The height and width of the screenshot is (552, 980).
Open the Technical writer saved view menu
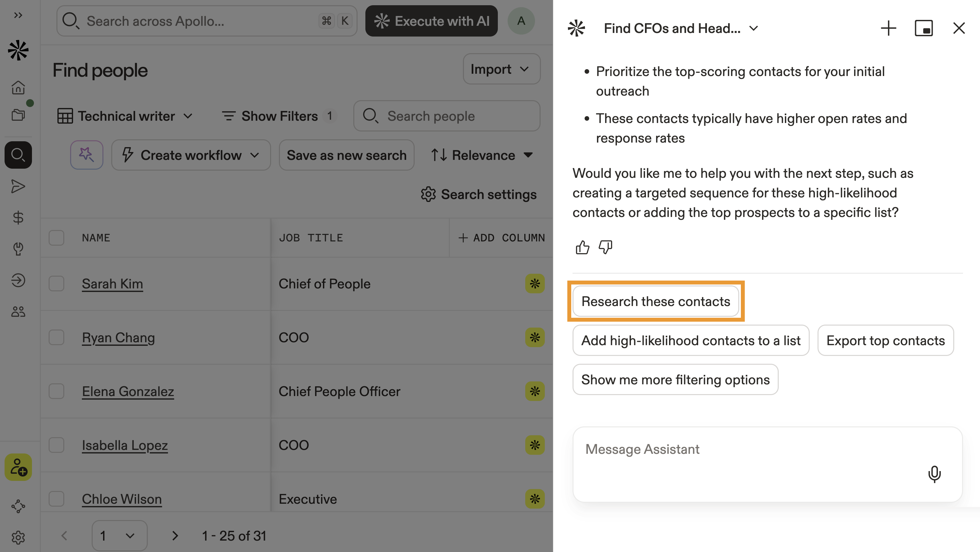click(x=125, y=116)
